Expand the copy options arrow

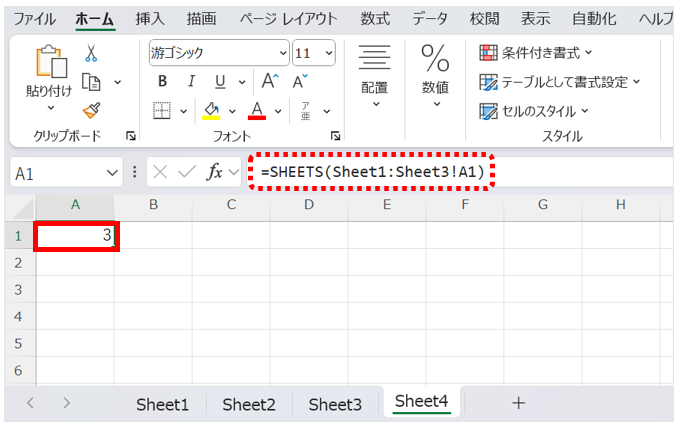pos(118,82)
